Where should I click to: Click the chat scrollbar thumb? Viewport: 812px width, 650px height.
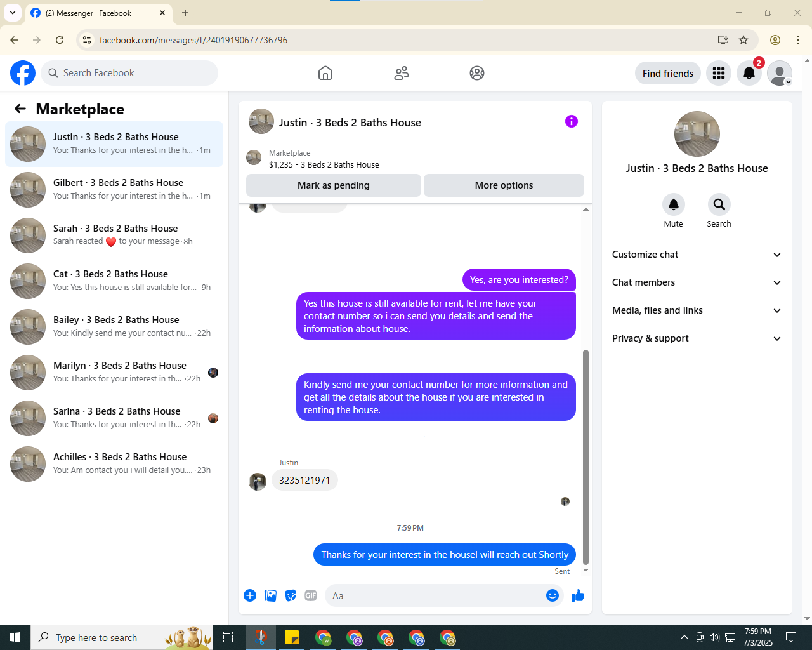click(x=586, y=456)
